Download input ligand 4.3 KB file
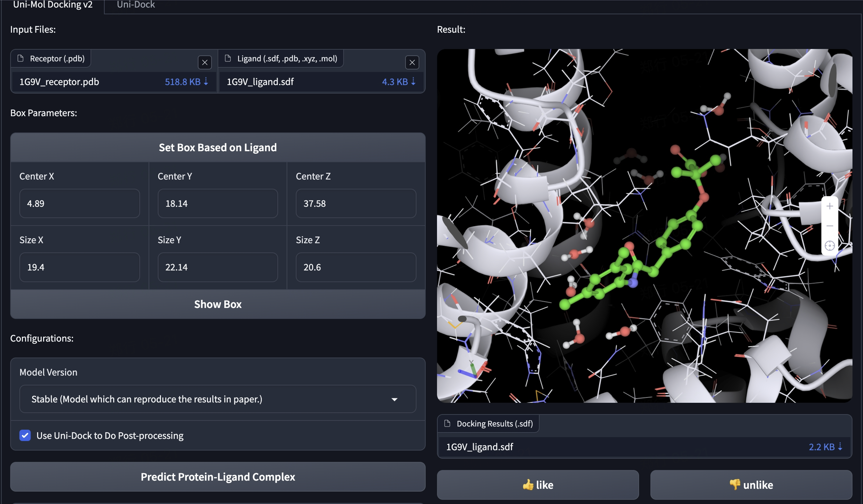The height and width of the screenshot is (504, 863). click(398, 82)
